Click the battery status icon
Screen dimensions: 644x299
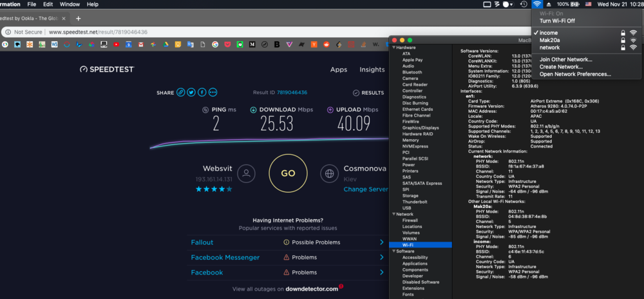coord(574,4)
